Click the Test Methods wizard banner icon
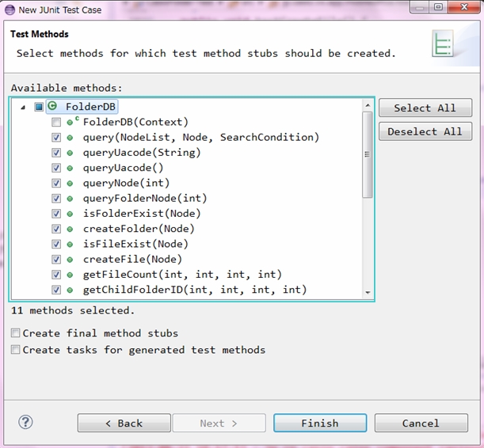The width and height of the screenshot is (484, 448). tap(443, 44)
